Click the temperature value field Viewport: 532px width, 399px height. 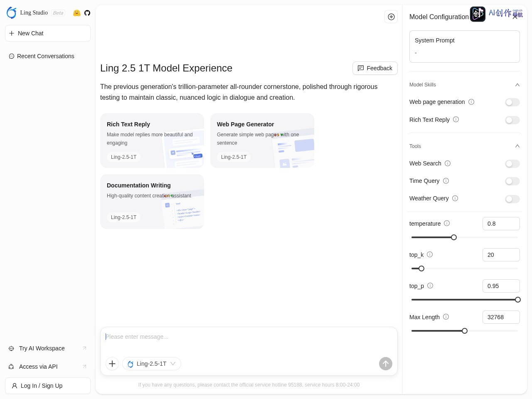501,224
